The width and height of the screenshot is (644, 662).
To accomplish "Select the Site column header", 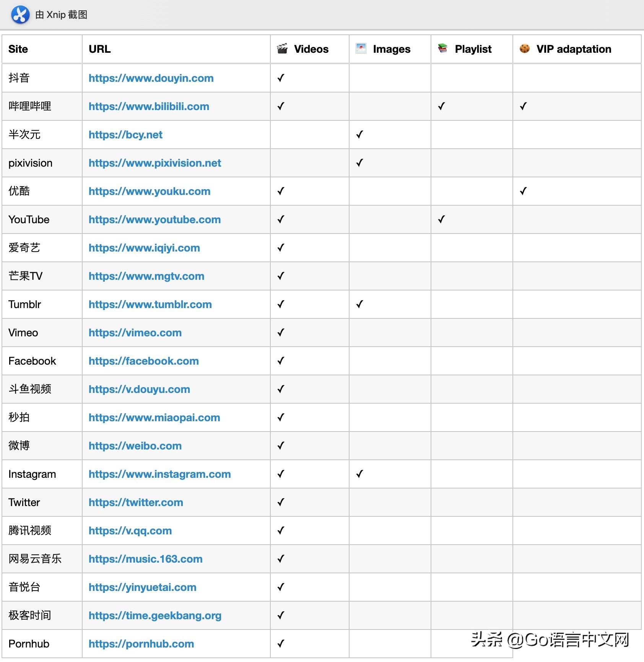I will pyautogui.click(x=18, y=49).
